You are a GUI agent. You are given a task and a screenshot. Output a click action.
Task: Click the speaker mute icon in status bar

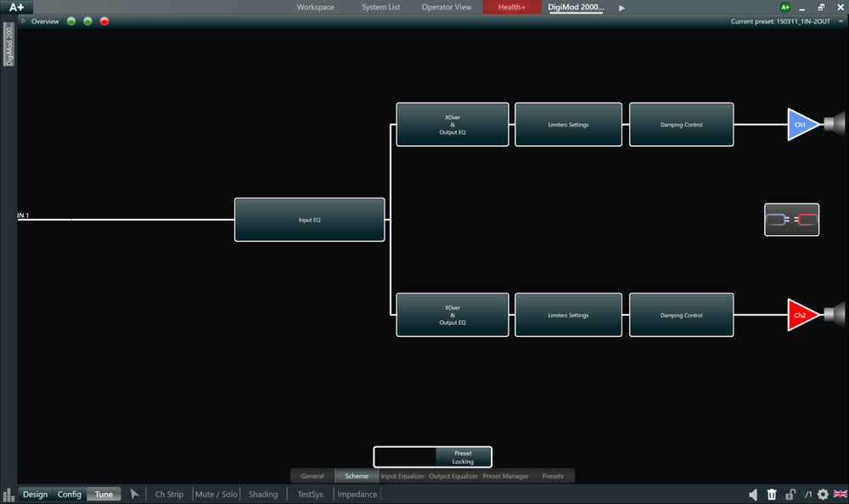(x=753, y=495)
